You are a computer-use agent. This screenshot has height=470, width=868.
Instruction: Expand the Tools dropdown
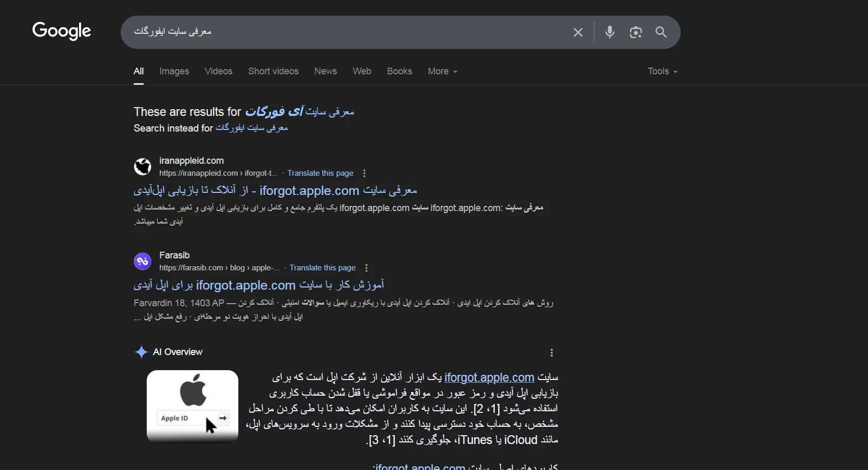[x=662, y=71]
